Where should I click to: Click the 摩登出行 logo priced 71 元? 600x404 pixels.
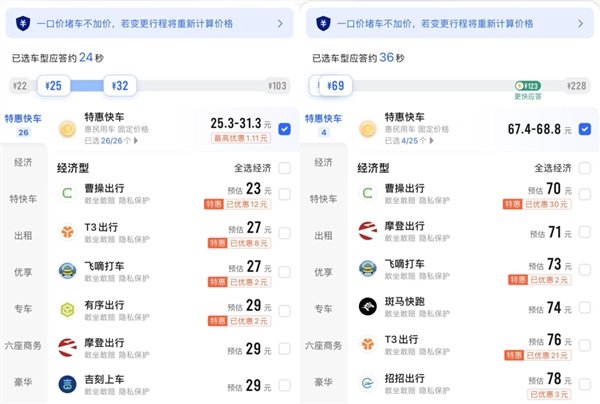coord(368,231)
